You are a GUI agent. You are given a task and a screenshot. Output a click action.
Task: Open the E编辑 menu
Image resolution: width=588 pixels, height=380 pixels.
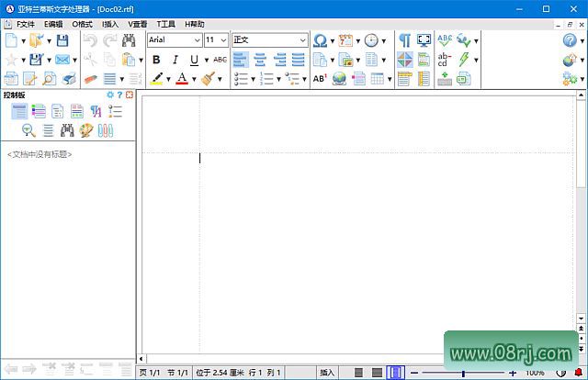53,25
